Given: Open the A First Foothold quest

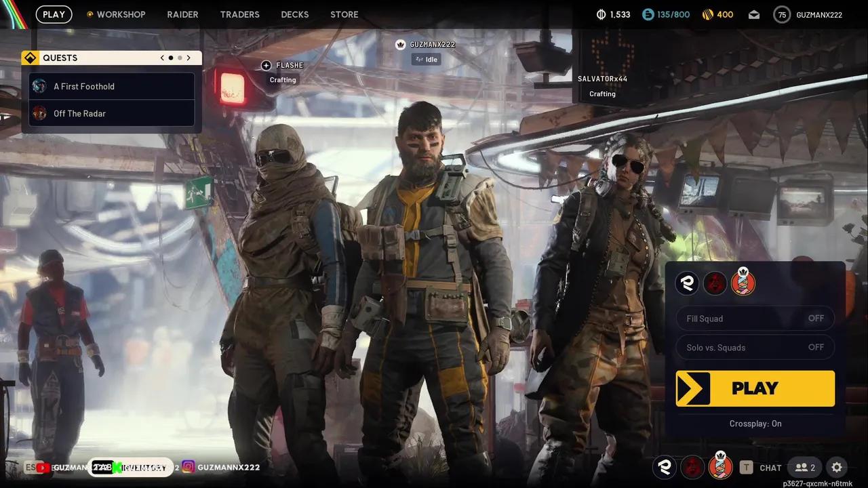Looking at the screenshot, I should click(x=112, y=86).
